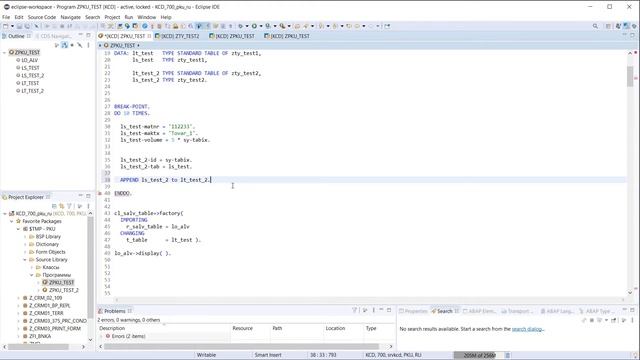Open Project Explorer view menu (three dots)
This screenshot has height=360, width=640.
point(88,206)
